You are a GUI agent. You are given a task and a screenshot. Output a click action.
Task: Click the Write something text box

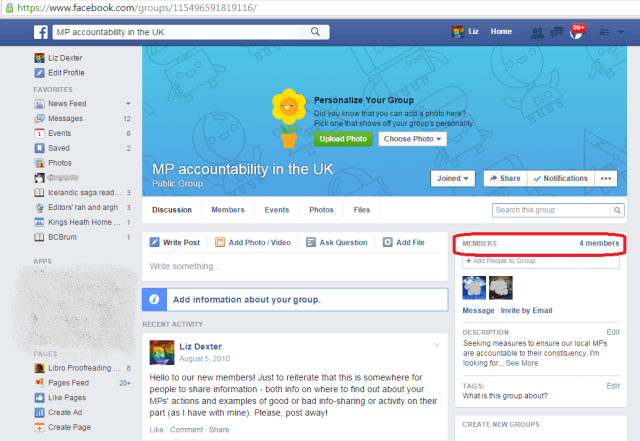293,266
